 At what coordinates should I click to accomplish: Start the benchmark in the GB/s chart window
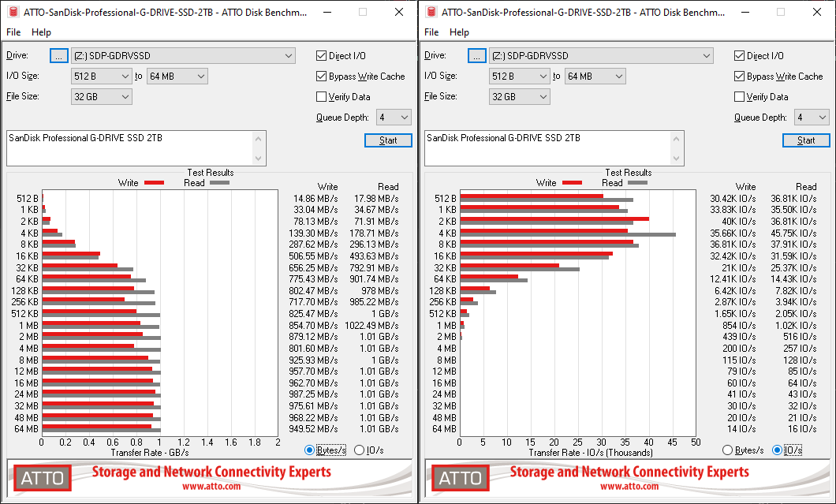click(x=388, y=140)
